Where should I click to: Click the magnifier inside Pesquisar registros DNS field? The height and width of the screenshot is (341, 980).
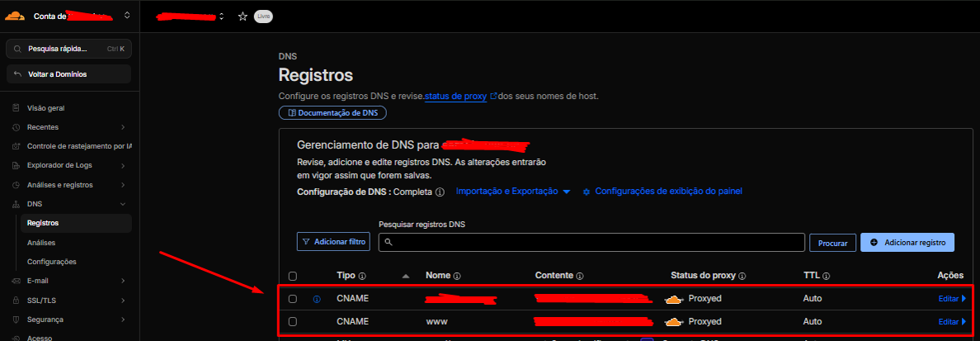point(389,242)
